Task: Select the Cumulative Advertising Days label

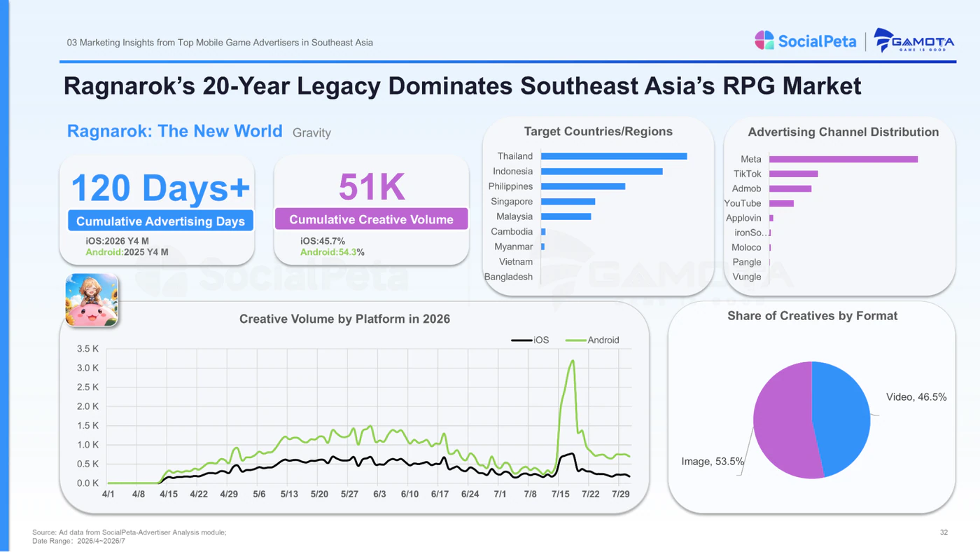Action: point(160,221)
